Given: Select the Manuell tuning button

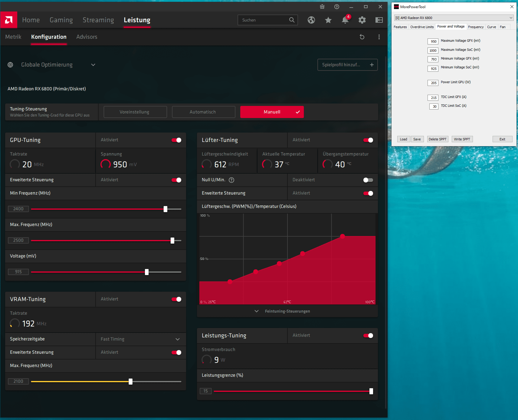Looking at the screenshot, I should coord(272,112).
